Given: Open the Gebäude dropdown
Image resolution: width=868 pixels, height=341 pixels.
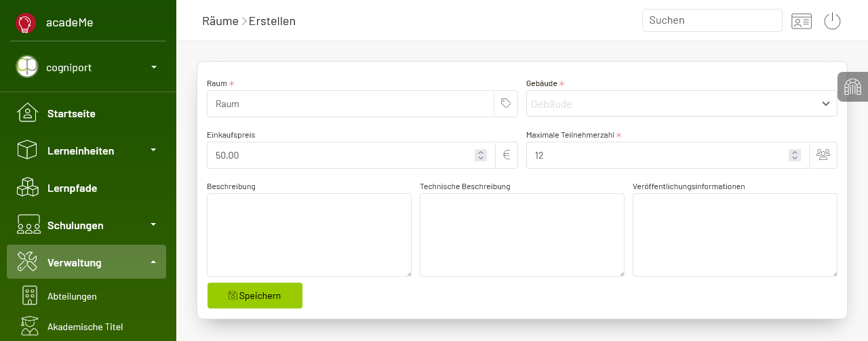Looking at the screenshot, I should click(x=682, y=104).
